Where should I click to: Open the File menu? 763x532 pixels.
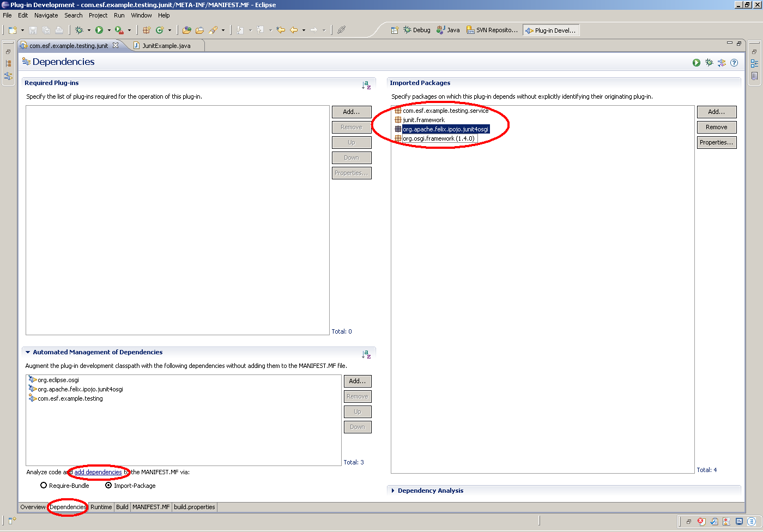[7, 15]
